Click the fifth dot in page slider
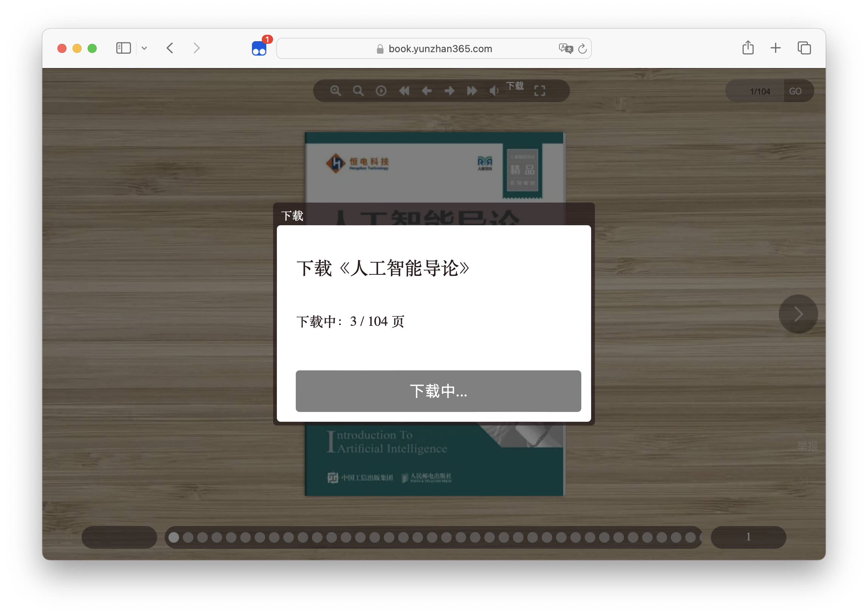Image resolution: width=868 pixels, height=616 pixels. tap(231, 537)
